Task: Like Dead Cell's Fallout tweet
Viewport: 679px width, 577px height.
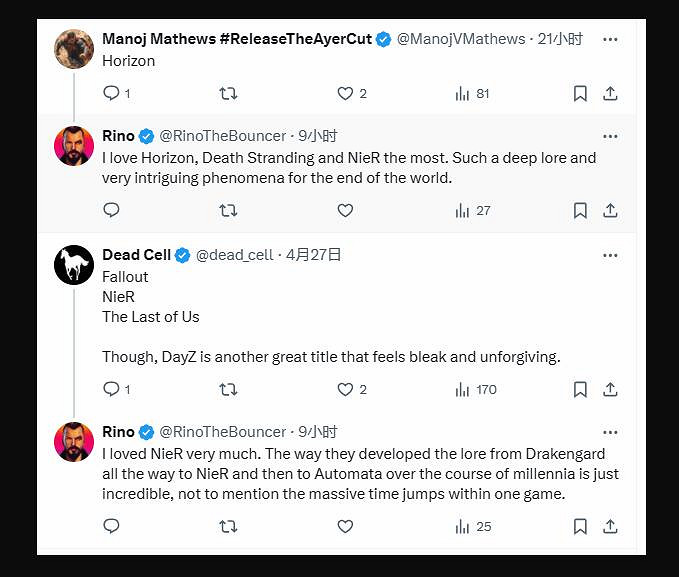Action: [345, 389]
